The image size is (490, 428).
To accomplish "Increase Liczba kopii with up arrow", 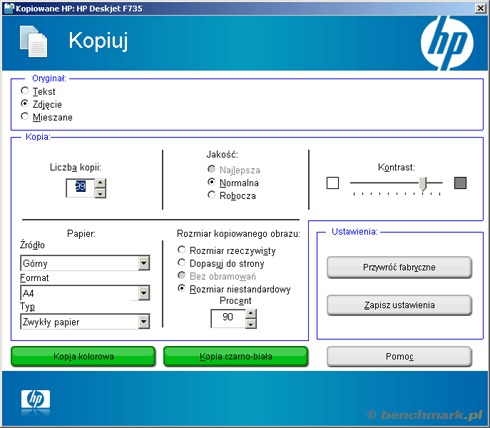I will 100,183.
